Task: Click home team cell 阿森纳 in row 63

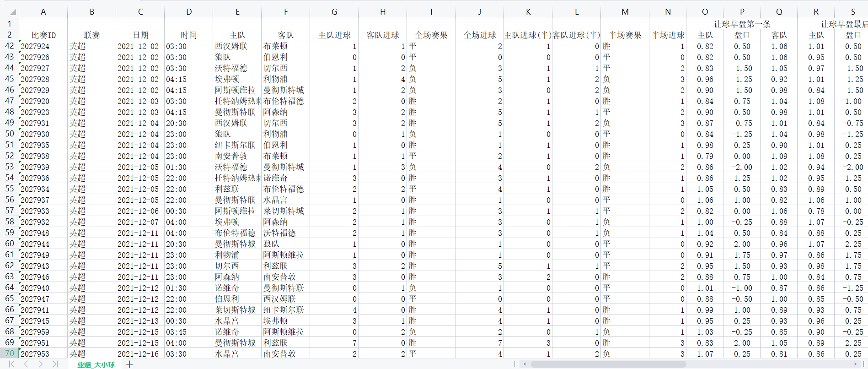Action: (x=237, y=277)
